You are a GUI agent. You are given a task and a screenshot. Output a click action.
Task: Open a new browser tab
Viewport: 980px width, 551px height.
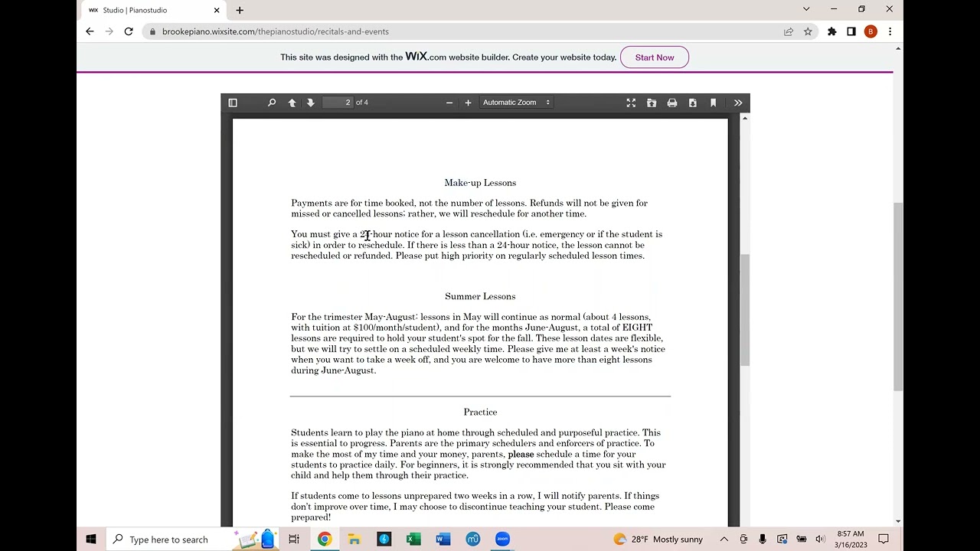coord(240,10)
